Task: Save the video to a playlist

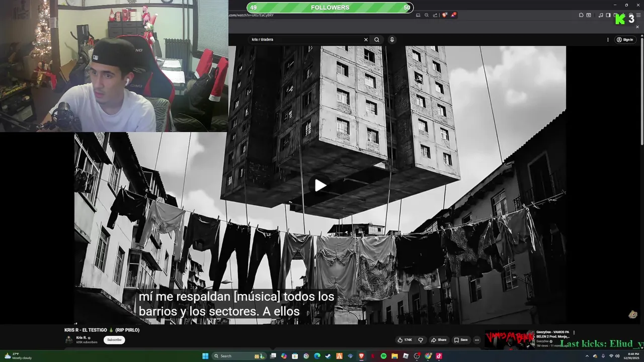Action: [461, 340]
